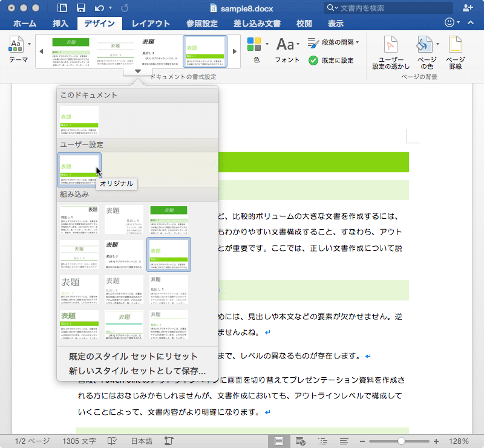This screenshot has width=484, height=448.
Task: Open 段落の間隔 paragraph spacing menu
Action: (x=333, y=42)
